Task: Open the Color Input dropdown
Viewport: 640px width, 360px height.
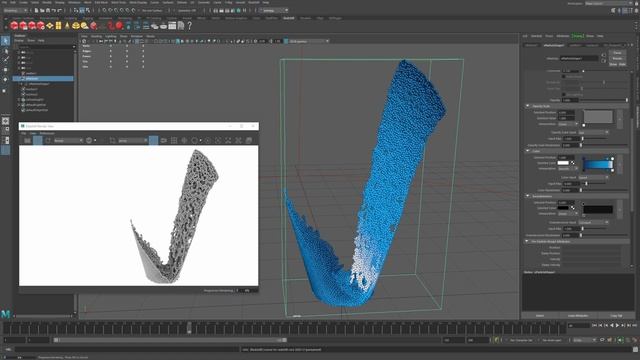Action: pos(593,178)
